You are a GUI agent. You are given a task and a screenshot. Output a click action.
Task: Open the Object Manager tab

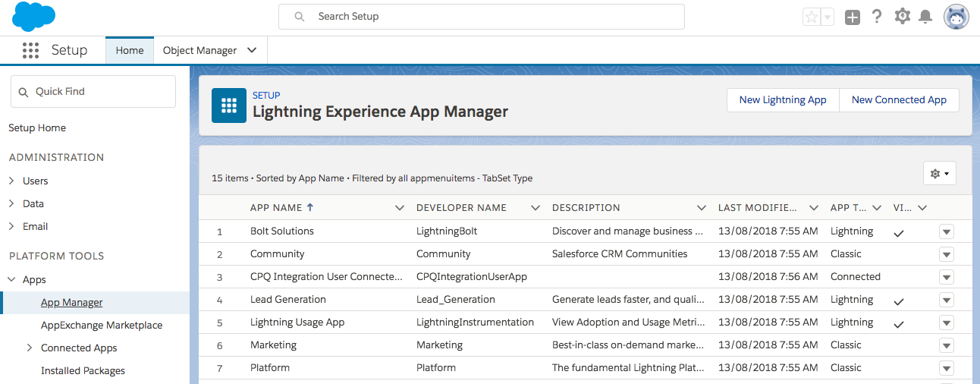click(199, 50)
